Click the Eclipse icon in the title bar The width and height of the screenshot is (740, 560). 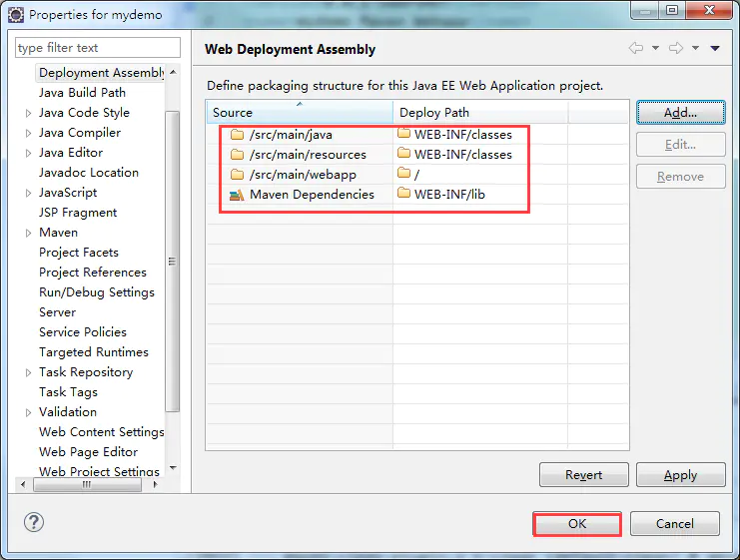[x=16, y=15]
